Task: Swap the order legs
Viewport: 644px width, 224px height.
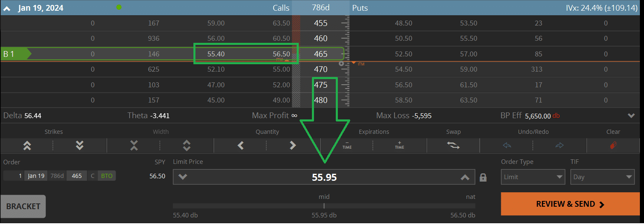Action: 453,145
